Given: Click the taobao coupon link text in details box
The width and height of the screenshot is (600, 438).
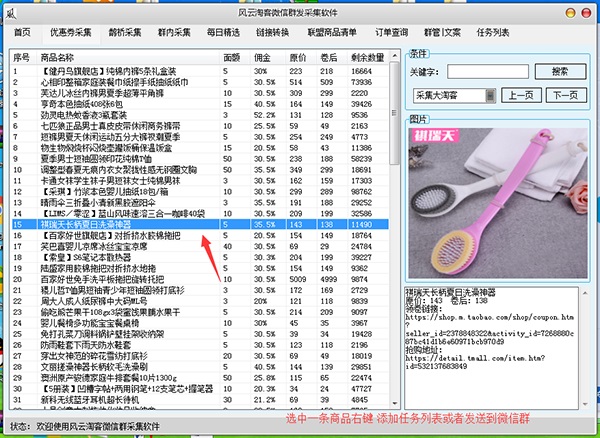Looking at the screenshot, I should point(490,329).
